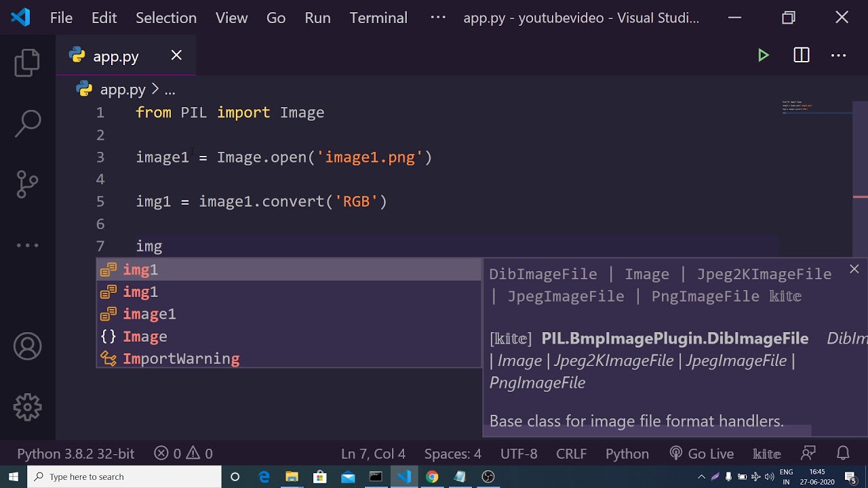868x488 pixels.
Task: Select Python 3.8.2 32-bit interpreter
Action: pos(76,453)
